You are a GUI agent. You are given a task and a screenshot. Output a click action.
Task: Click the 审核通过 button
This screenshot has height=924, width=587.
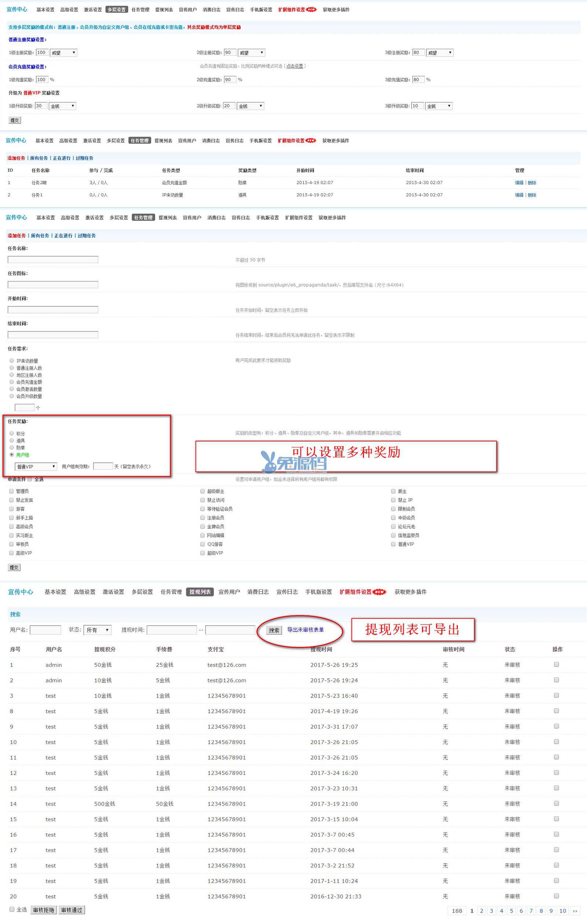click(72, 910)
